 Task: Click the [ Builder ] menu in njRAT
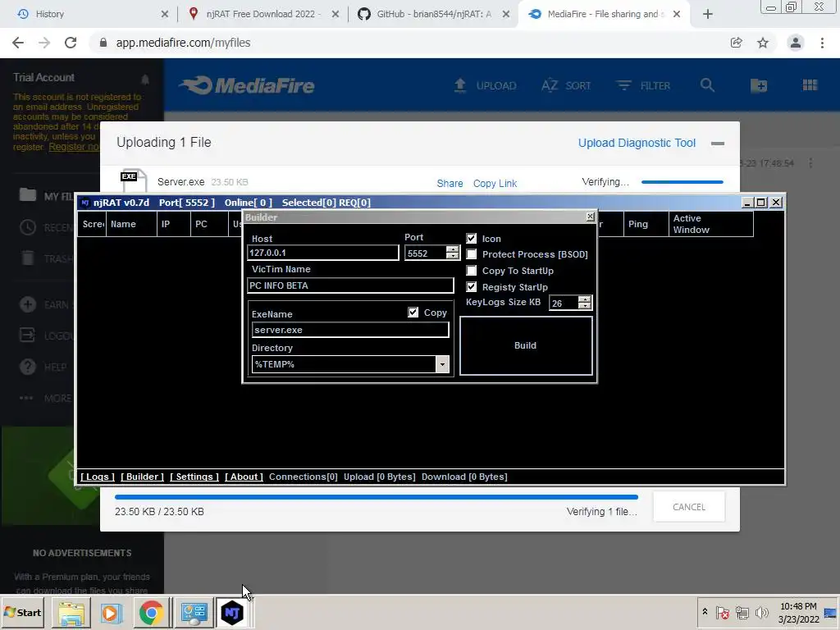142,477
